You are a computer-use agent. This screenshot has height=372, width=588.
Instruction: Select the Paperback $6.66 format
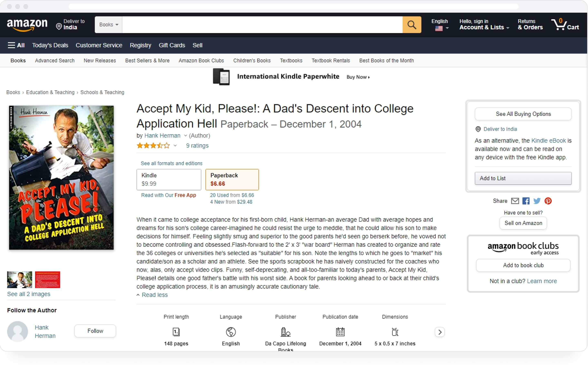pyautogui.click(x=232, y=179)
